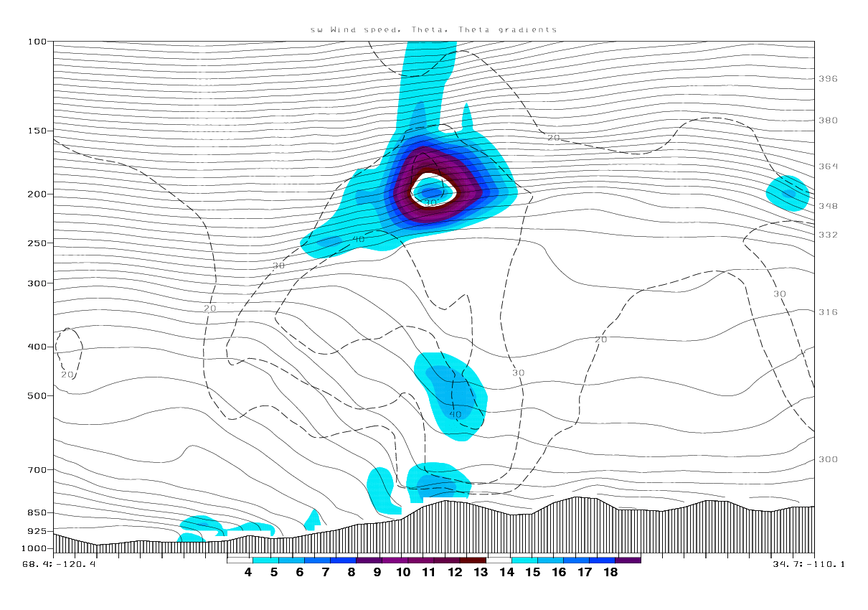868x610 pixels.
Task: Click the legend swatch between 17 and 18
Action: 602,560
